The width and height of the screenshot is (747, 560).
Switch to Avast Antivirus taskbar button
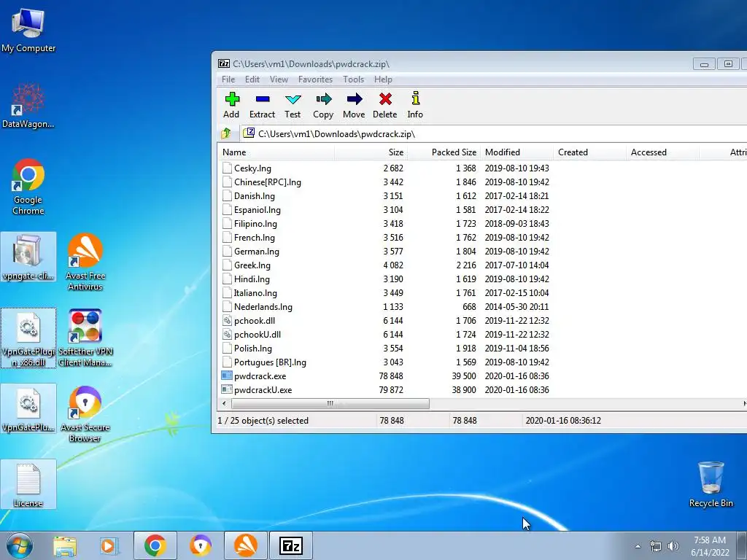tap(246, 545)
